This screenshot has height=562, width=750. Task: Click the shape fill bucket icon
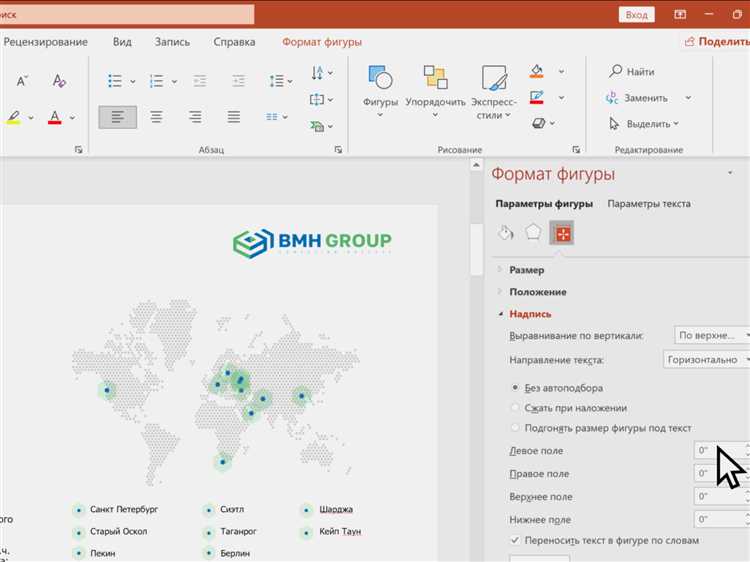(x=537, y=72)
